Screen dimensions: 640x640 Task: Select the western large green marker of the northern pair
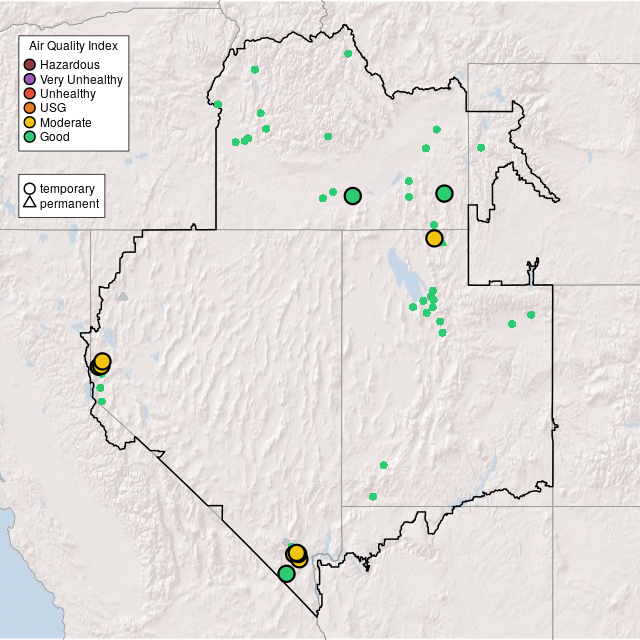pos(352,196)
